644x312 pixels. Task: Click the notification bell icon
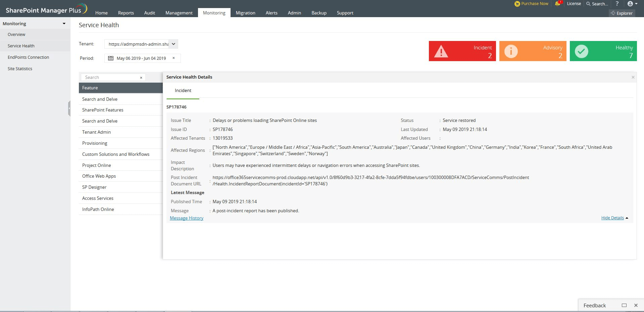557,4
